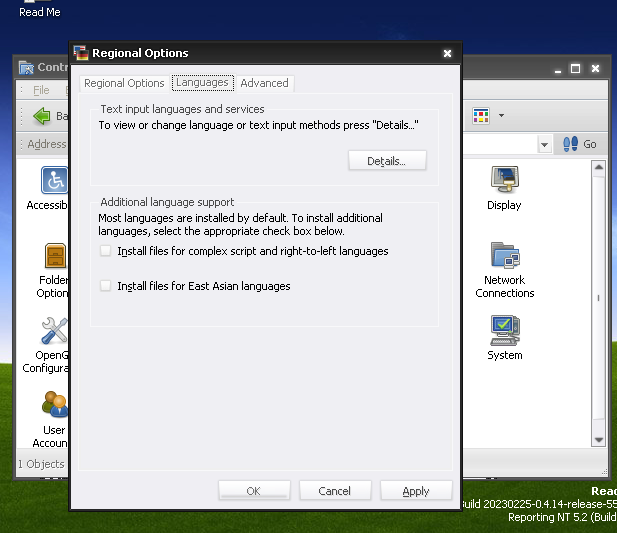The height and width of the screenshot is (533, 617).
Task: Open the Network Connections icon
Action: (x=505, y=255)
